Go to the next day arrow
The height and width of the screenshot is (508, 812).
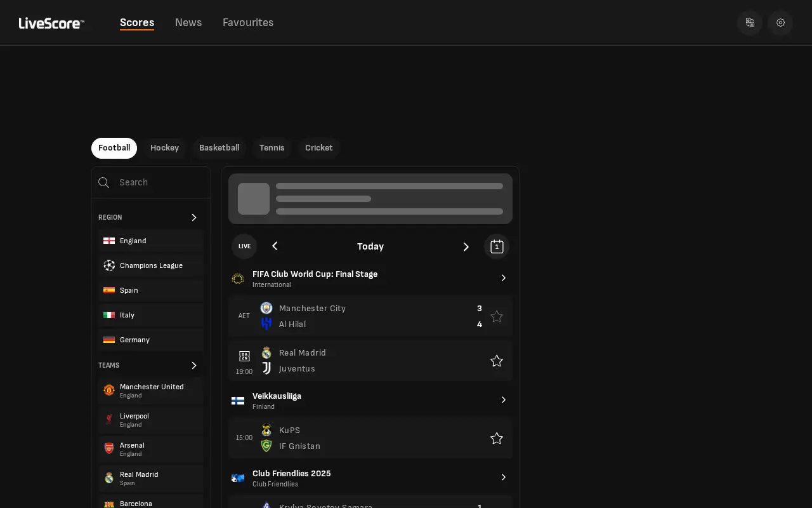pyautogui.click(x=466, y=246)
